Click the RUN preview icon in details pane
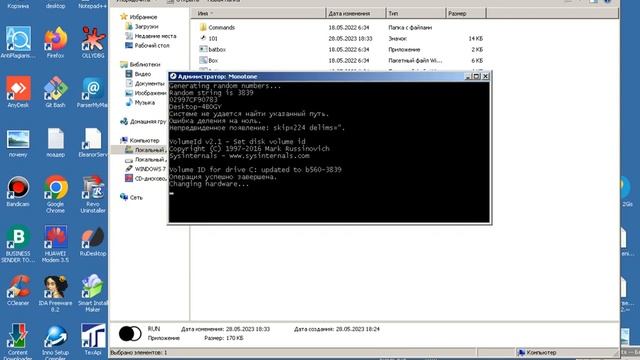The height and width of the screenshot is (360, 640). pos(130,334)
